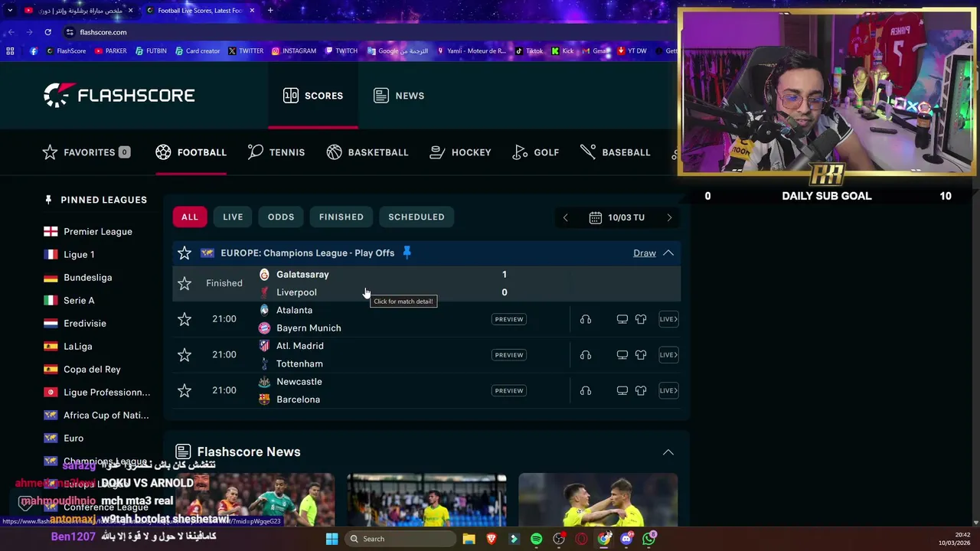Select the ODDS filter
The width and height of the screenshot is (980, 551).
click(x=281, y=217)
